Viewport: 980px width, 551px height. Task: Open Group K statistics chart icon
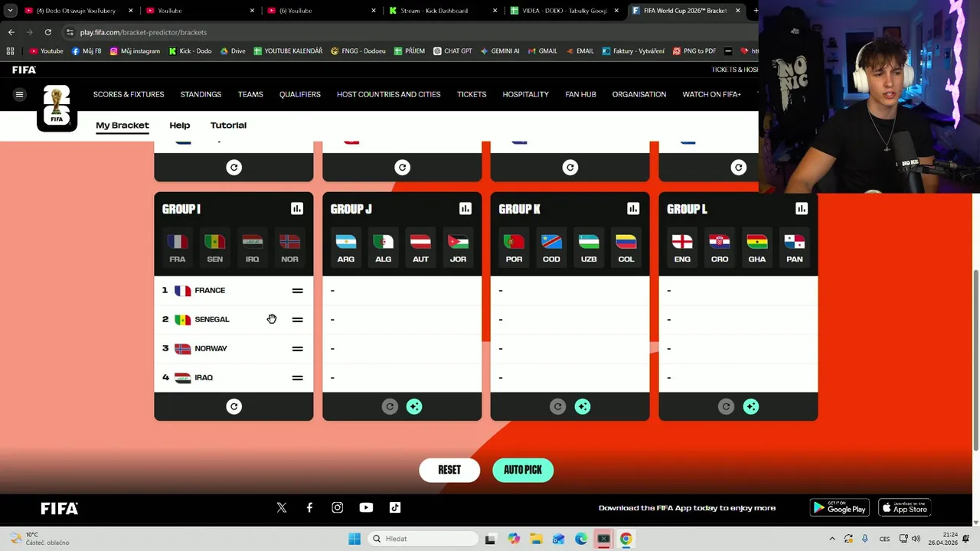(x=633, y=209)
